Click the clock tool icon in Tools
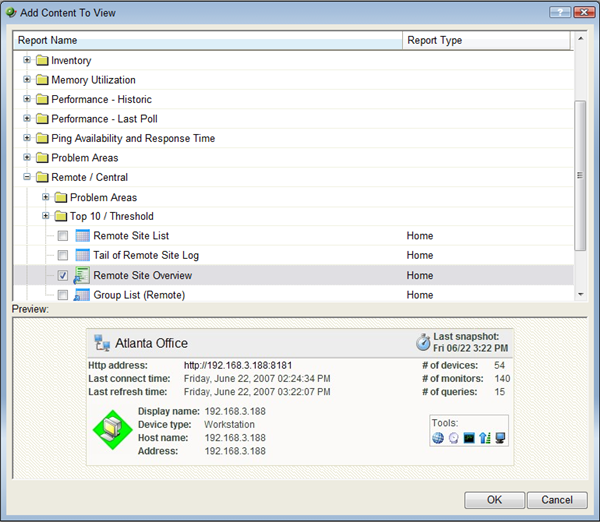The height and width of the screenshot is (522, 600). [x=453, y=438]
